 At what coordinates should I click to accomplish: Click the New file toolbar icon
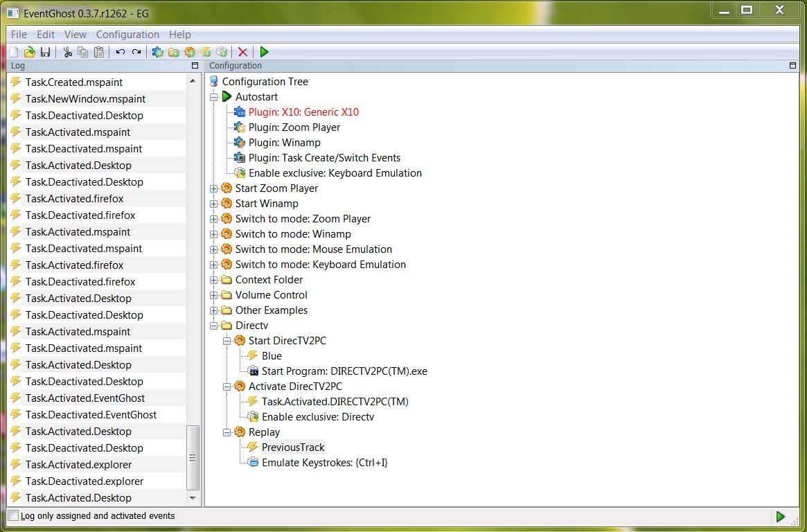[x=15, y=52]
